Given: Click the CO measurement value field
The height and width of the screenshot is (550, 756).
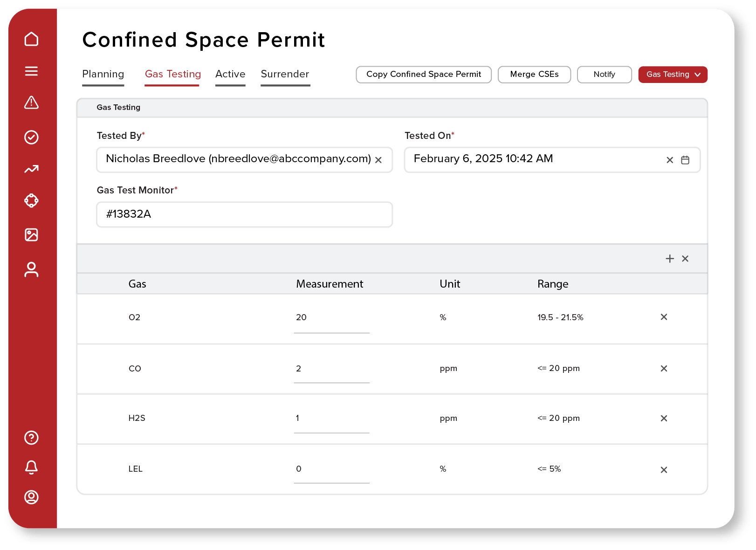Looking at the screenshot, I should [331, 369].
